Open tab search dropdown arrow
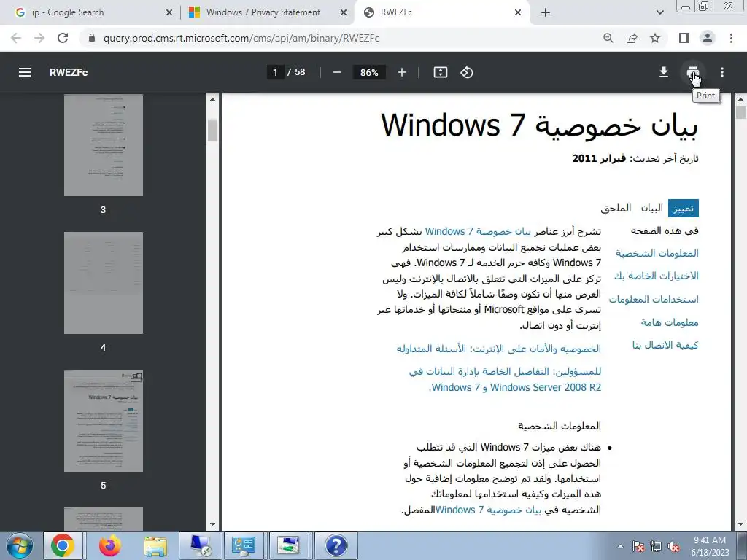 pyautogui.click(x=659, y=12)
